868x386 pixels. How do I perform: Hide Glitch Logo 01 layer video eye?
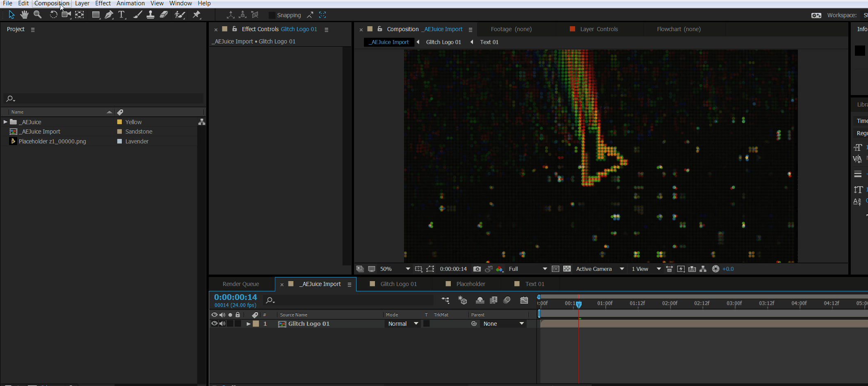tap(214, 324)
